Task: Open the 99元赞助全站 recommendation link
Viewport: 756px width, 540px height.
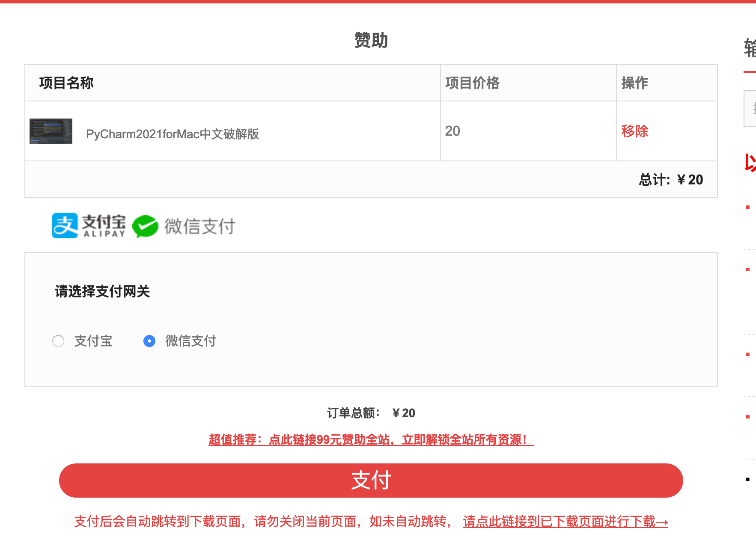Action: [371, 439]
